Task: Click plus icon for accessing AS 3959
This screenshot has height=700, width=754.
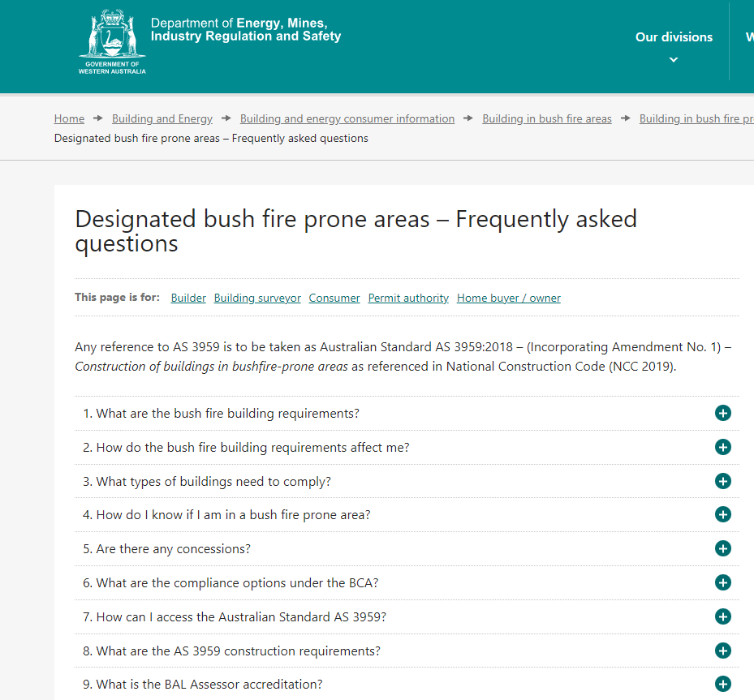Action: point(722,616)
